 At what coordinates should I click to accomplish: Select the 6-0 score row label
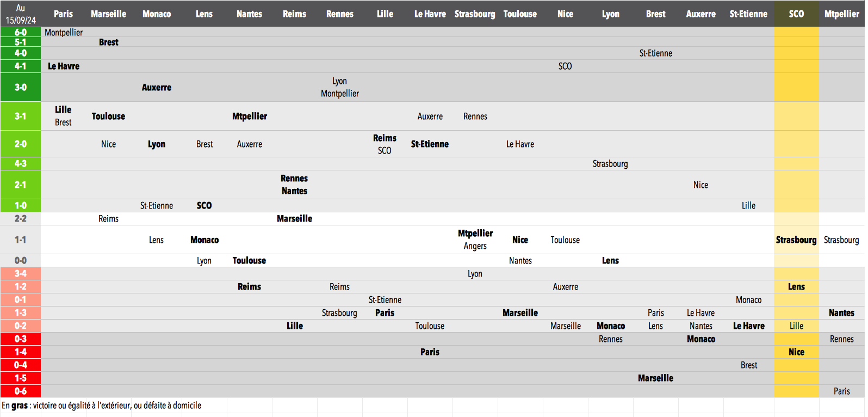[x=21, y=32]
